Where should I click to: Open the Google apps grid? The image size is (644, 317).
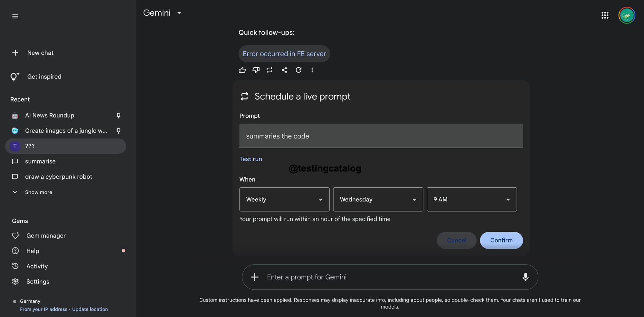[605, 15]
